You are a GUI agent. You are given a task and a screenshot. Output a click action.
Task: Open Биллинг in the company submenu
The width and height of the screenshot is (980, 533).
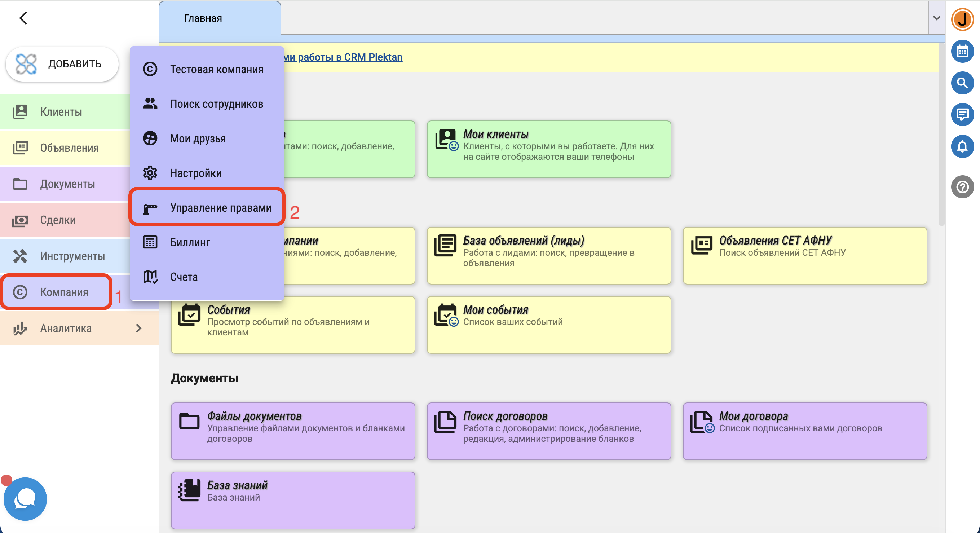tap(190, 242)
